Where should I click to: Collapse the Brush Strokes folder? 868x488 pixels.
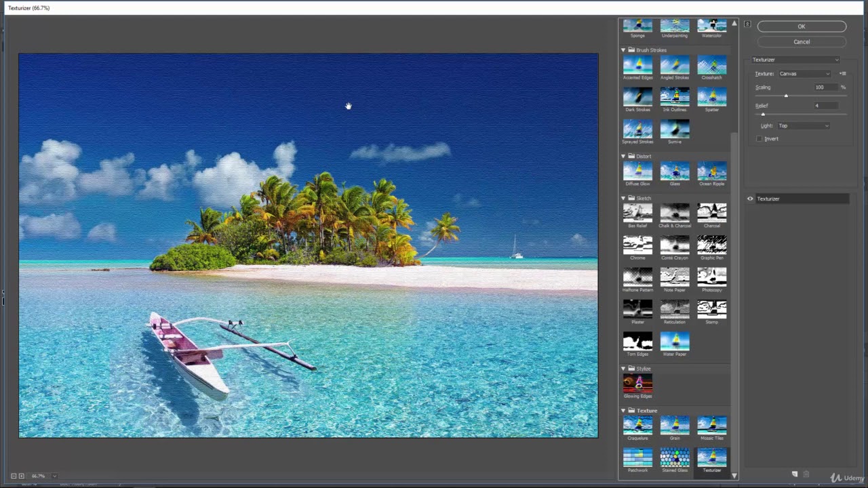tap(623, 50)
